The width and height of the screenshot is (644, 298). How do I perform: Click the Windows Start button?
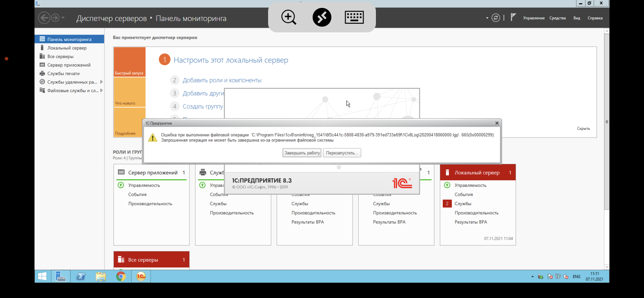tap(42, 276)
